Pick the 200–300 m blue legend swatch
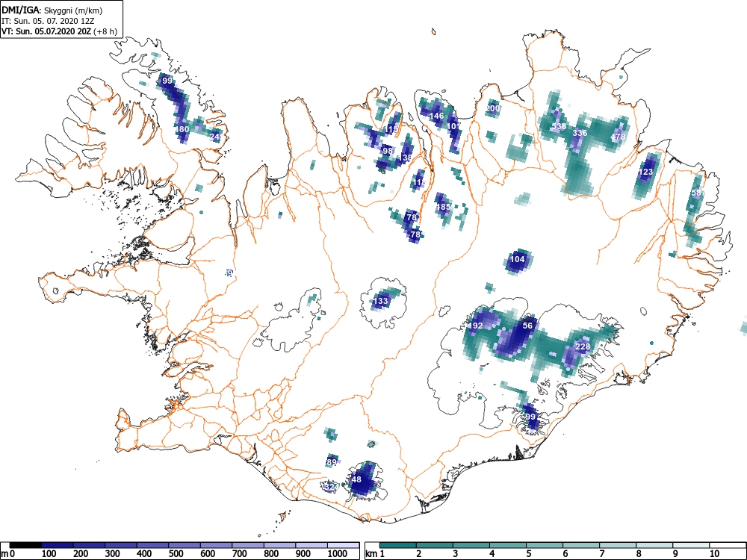 point(89,545)
